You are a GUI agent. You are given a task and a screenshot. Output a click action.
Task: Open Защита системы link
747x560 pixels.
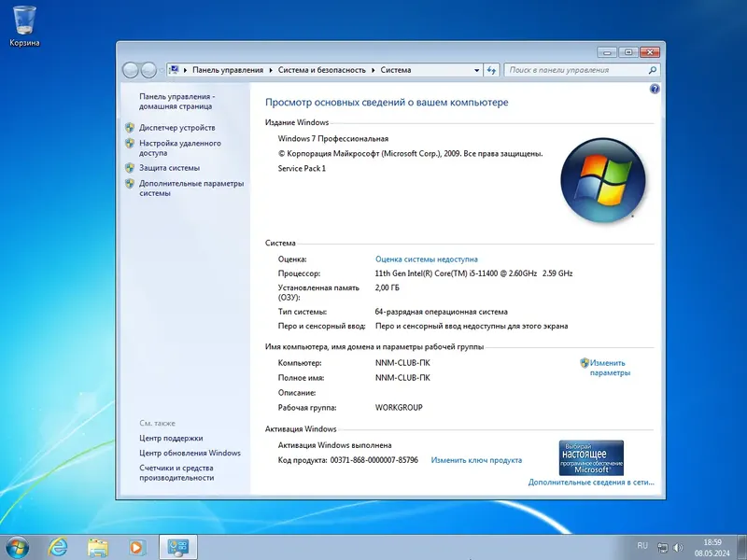tap(169, 168)
